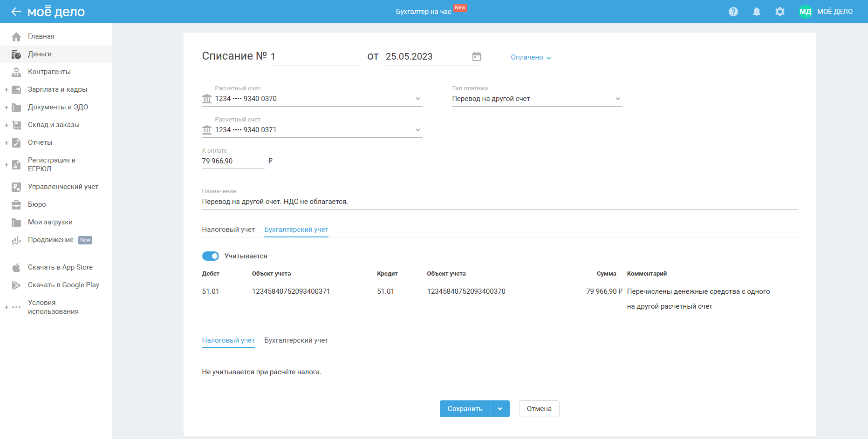This screenshot has height=439, width=868.
Task: Click the Контрагенты icon in sidebar
Action: (x=16, y=72)
